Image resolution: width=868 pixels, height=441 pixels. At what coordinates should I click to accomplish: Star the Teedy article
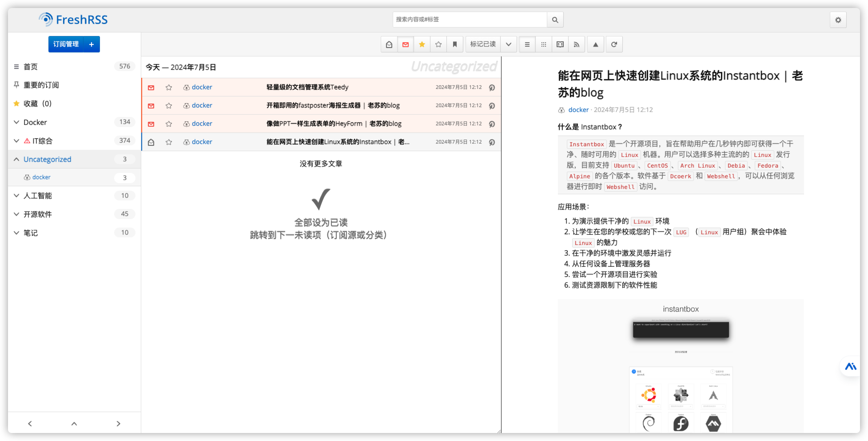pyautogui.click(x=169, y=88)
